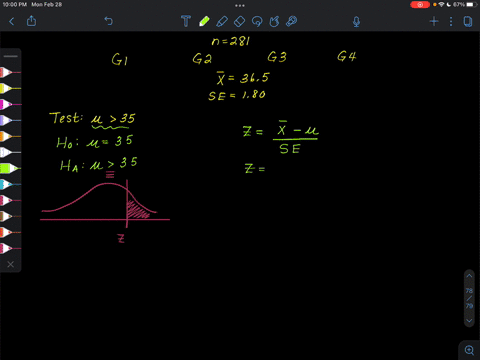Tap the G3 heading on canvas
The height and width of the screenshot is (360, 480).
click(x=277, y=57)
